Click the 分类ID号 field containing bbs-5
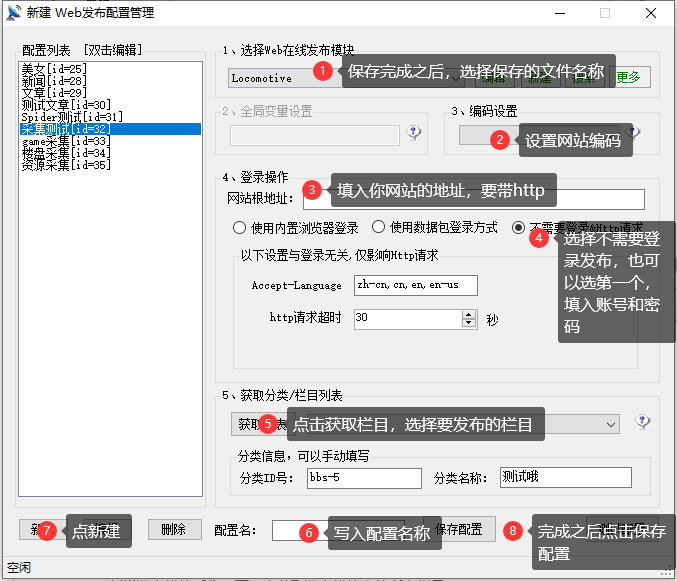Viewport: 677px width, 581px height. pyautogui.click(x=364, y=478)
